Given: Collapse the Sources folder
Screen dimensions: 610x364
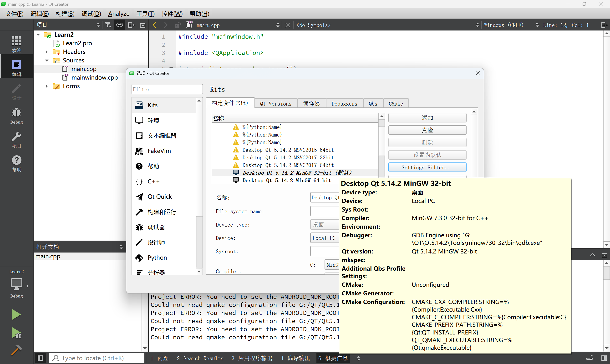Looking at the screenshot, I should coord(47,60).
